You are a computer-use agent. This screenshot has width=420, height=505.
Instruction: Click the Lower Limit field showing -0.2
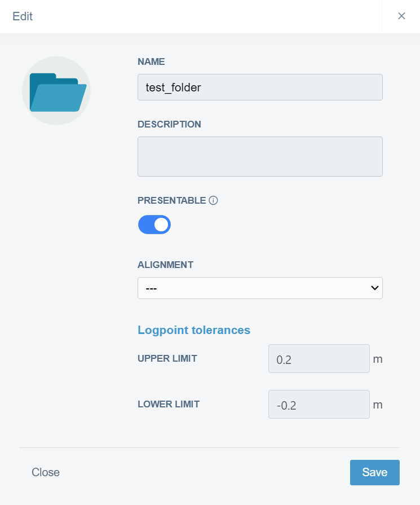[x=319, y=405]
